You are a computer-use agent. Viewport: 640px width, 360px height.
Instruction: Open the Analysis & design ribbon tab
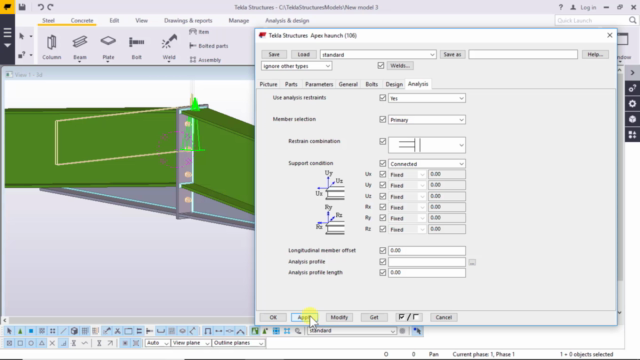(x=287, y=20)
